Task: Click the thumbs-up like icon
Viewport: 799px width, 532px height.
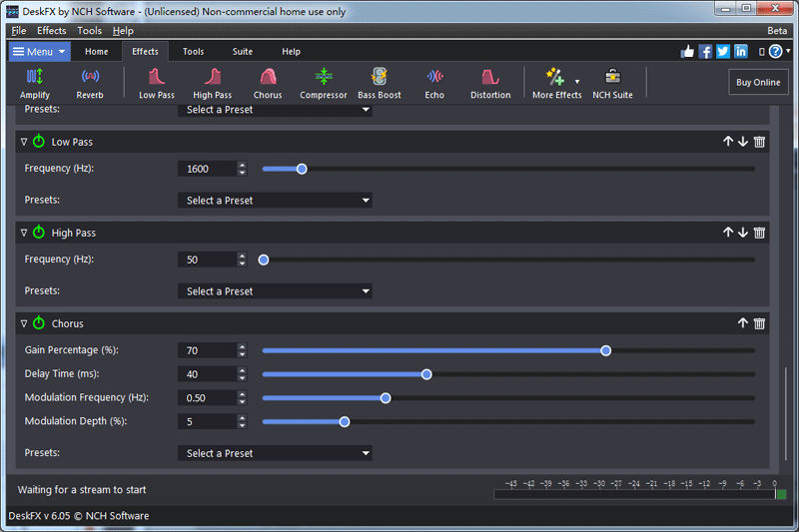Action: coord(687,52)
